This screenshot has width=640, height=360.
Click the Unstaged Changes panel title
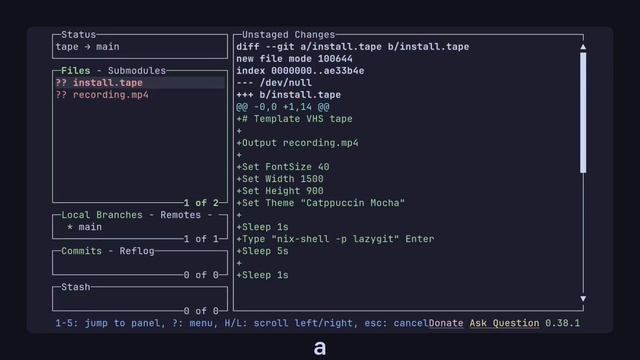tap(288, 35)
